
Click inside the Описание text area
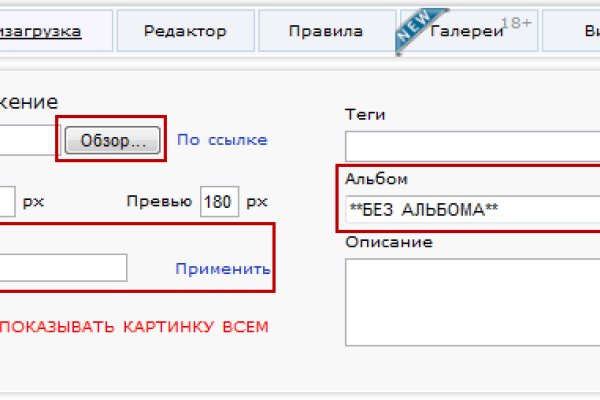point(470,300)
